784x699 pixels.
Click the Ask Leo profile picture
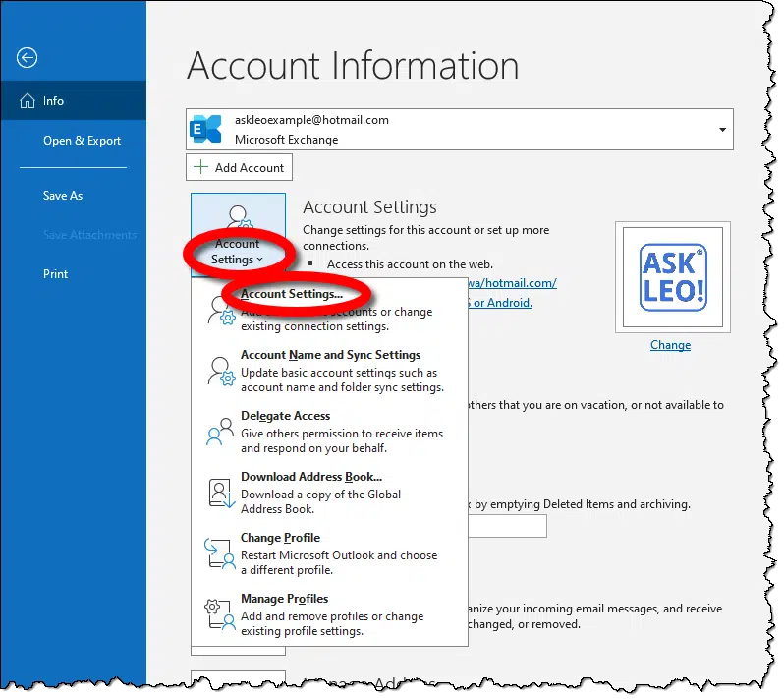point(673,277)
